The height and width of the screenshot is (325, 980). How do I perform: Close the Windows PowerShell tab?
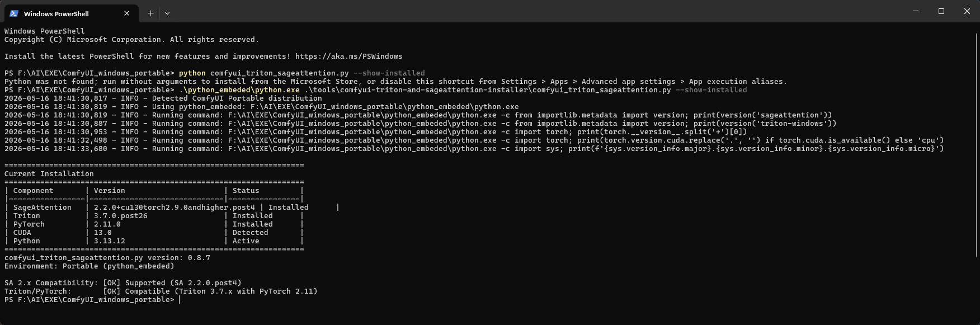tap(127, 13)
